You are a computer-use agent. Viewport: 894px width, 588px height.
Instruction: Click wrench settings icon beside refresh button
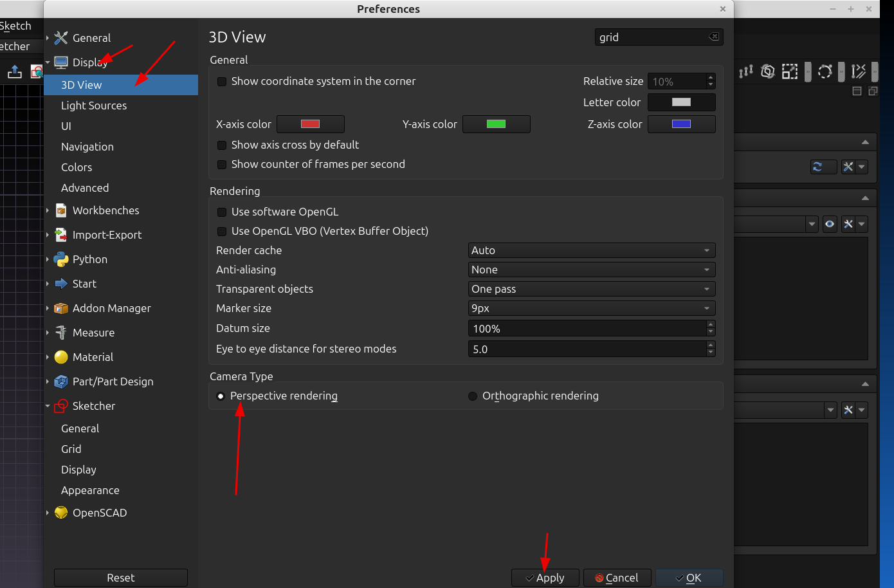848,167
